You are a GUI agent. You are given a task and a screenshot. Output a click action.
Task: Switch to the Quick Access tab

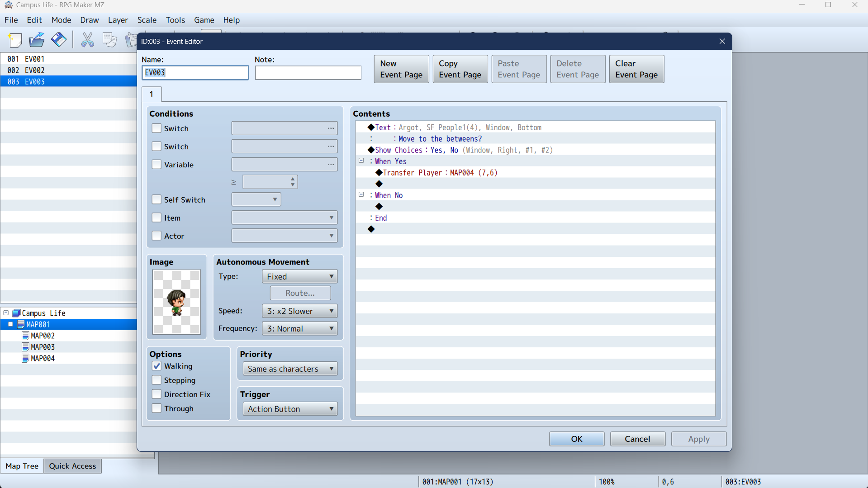point(72,466)
